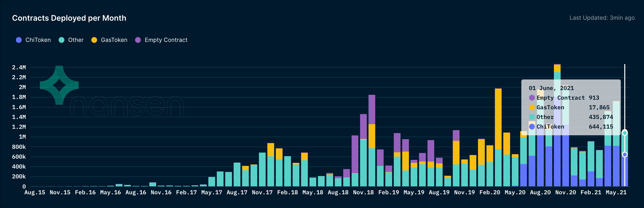Viewport: 644px width, 208px height.
Task: Click the blue ChiToken dot in tooltip
Action: point(532,127)
